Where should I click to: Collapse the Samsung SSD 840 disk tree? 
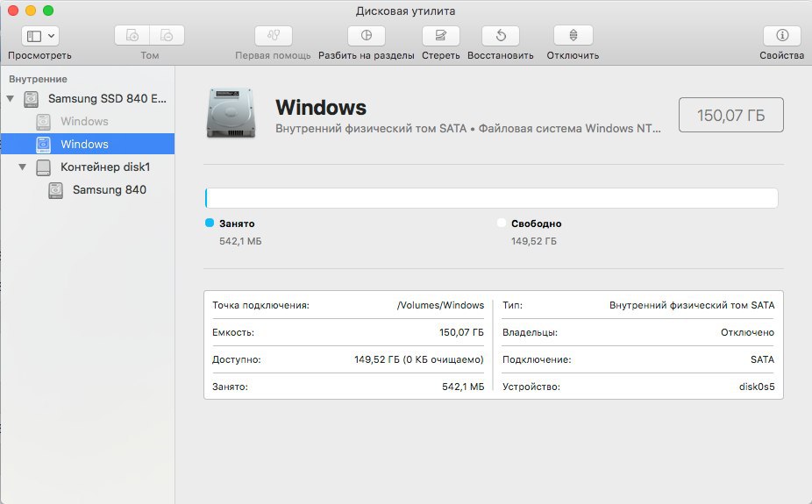point(11,98)
